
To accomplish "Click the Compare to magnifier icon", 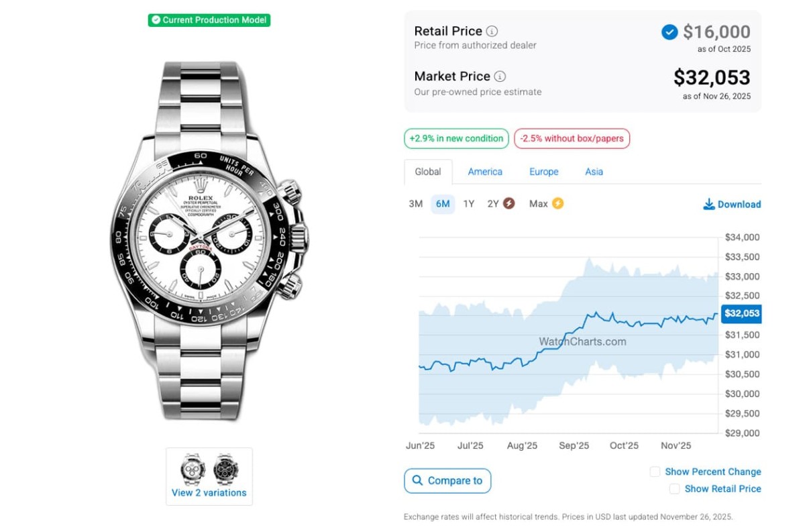I will [x=417, y=480].
